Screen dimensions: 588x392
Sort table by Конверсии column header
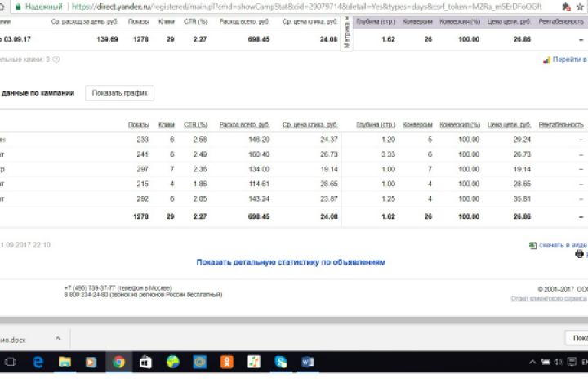tap(418, 124)
